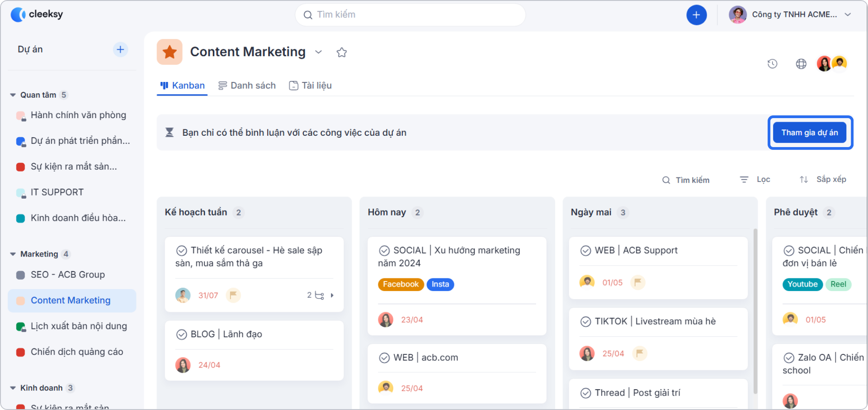Image resolution: width=868 pixels, height=410 pixels.
Task: Click the Sắp xếp sort icon
Action: [x=804, y=179]
